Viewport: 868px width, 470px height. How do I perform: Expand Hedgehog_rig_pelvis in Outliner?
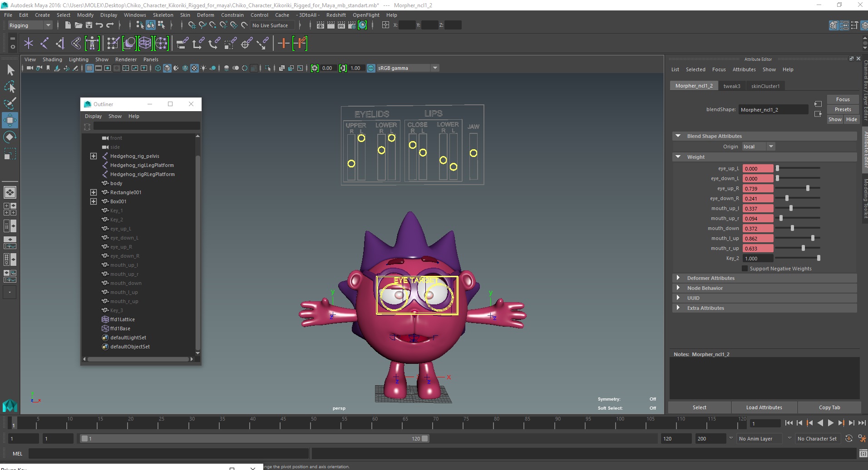point(94,156)
